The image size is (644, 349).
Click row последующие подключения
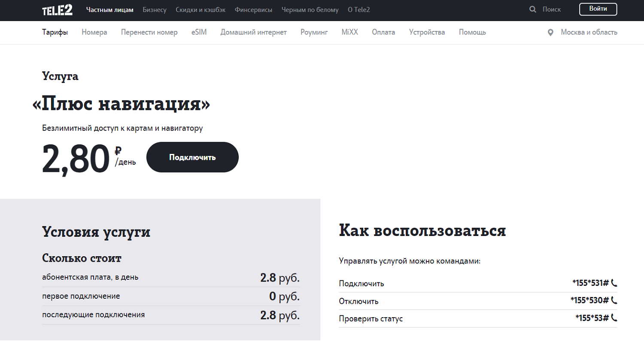click(171, 315)
